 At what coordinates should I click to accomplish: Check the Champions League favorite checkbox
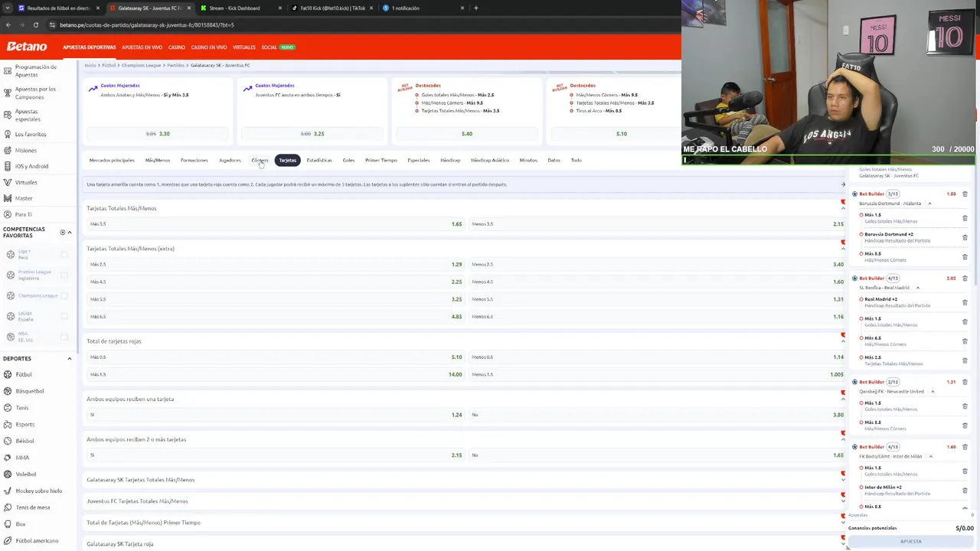[64, 295]
